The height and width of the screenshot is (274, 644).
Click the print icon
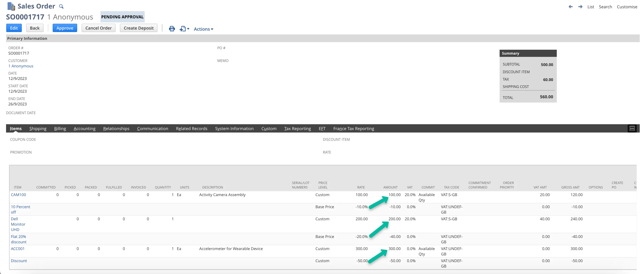[x=172, y=29]
